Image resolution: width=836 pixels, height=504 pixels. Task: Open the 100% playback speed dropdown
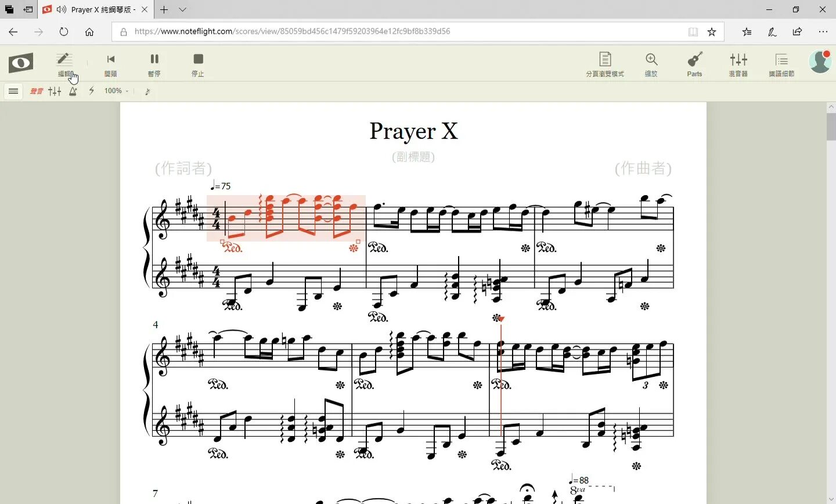coord(116,91)
